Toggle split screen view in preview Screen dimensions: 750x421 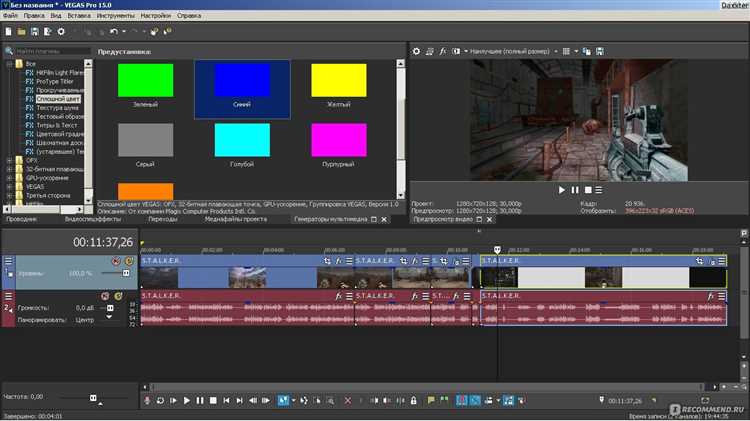456,51
